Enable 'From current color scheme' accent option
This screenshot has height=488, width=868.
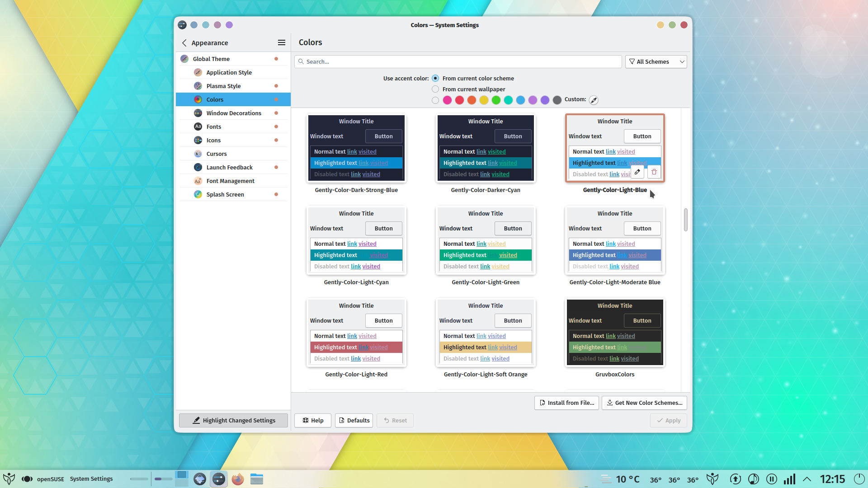(x=435, y=78)
